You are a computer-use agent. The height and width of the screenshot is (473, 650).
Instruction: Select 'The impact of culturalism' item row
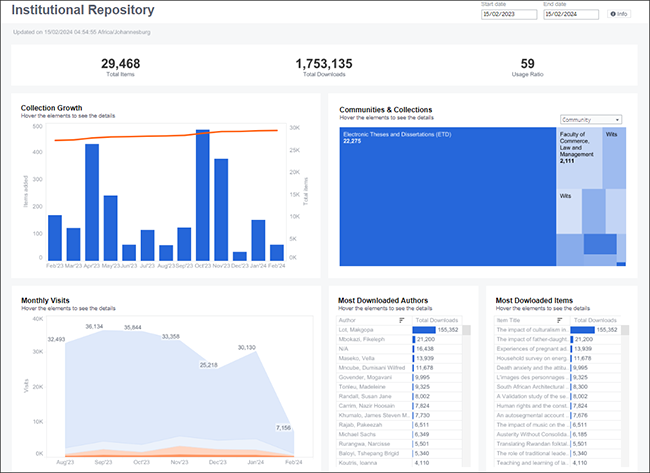click(557, 330)
